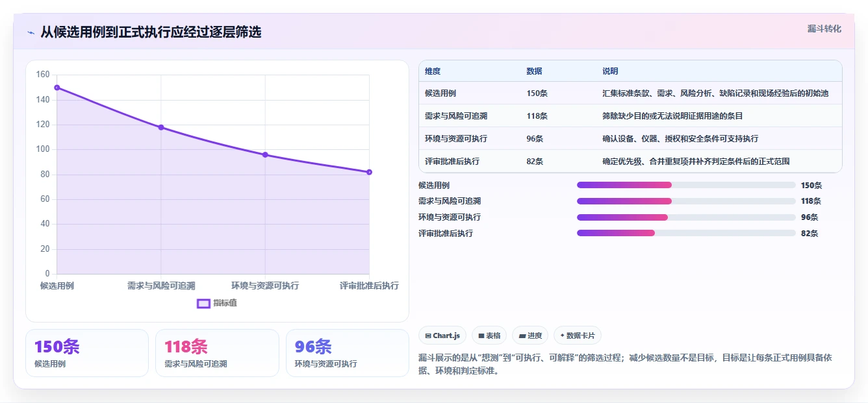Click the page title 从候选用例到正式执行应经过逐层筛选
This screenshot has height=403, width=868.
click(x=151, y=32)
